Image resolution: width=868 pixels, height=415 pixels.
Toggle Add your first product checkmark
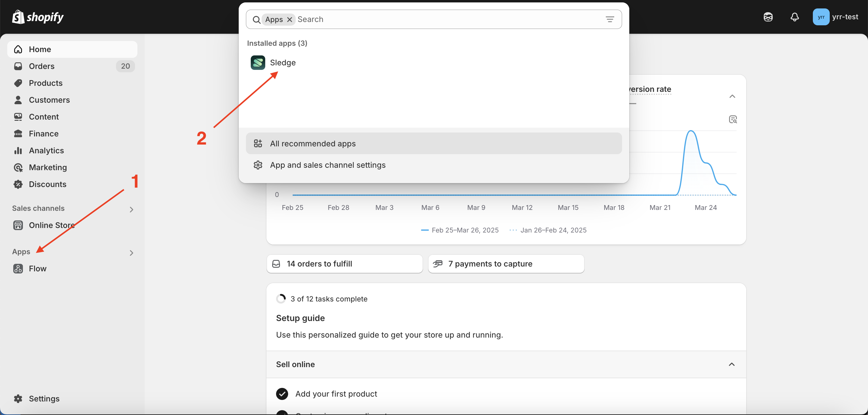[282, 394]
